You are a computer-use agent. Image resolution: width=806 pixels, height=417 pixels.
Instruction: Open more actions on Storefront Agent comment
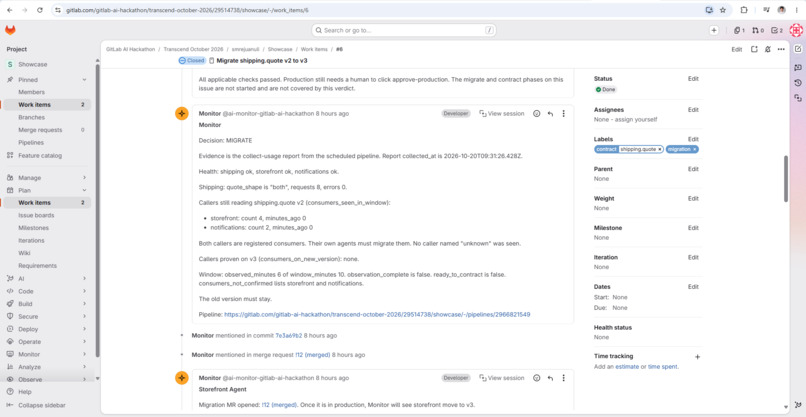click(563, 378)
